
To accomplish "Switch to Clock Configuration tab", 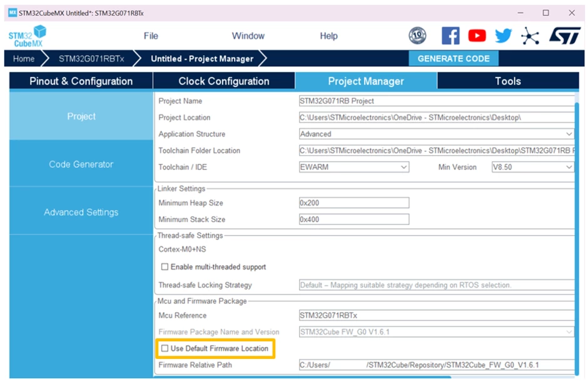I will coord(224,81).
